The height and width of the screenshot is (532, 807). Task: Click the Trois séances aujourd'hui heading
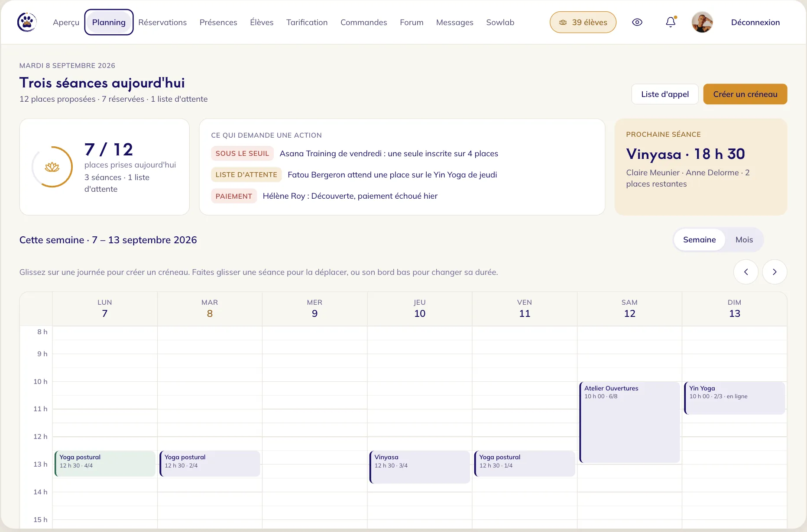click(x=102, y=83)
